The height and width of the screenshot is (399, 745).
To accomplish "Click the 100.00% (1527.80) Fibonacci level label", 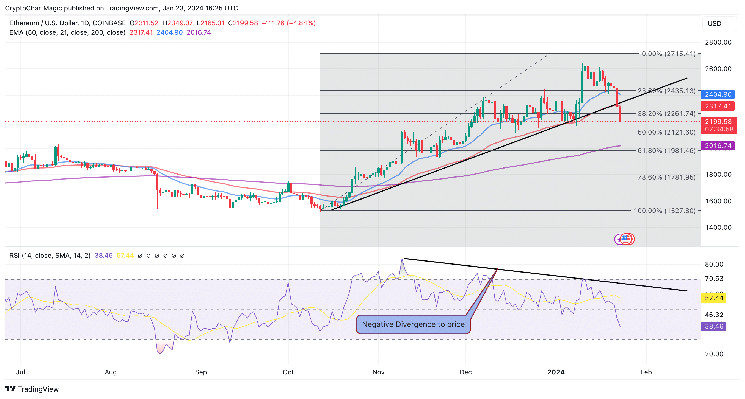I will click(664, 210).
